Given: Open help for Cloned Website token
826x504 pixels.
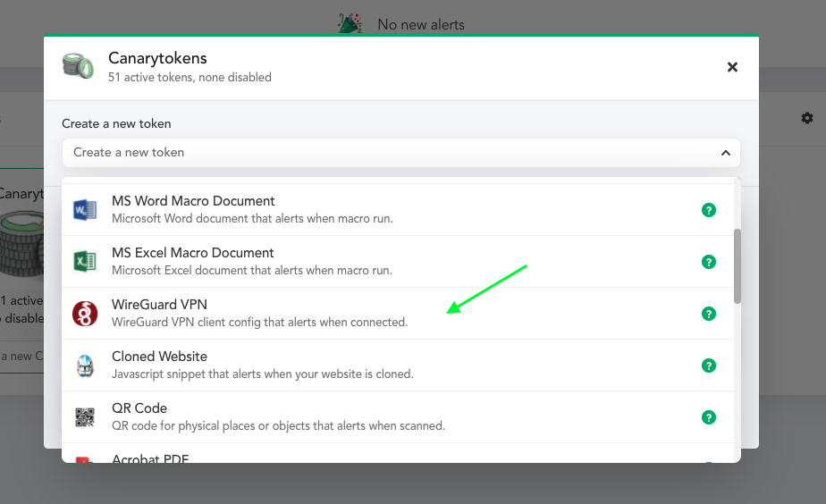Looking at the screenshot, I should pyautogui.click(x=709, y=365).
